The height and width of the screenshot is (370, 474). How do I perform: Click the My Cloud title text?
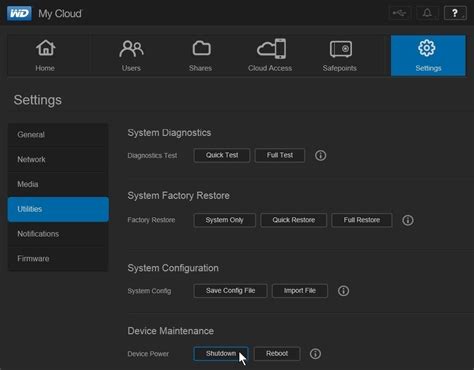pos(60,14)
